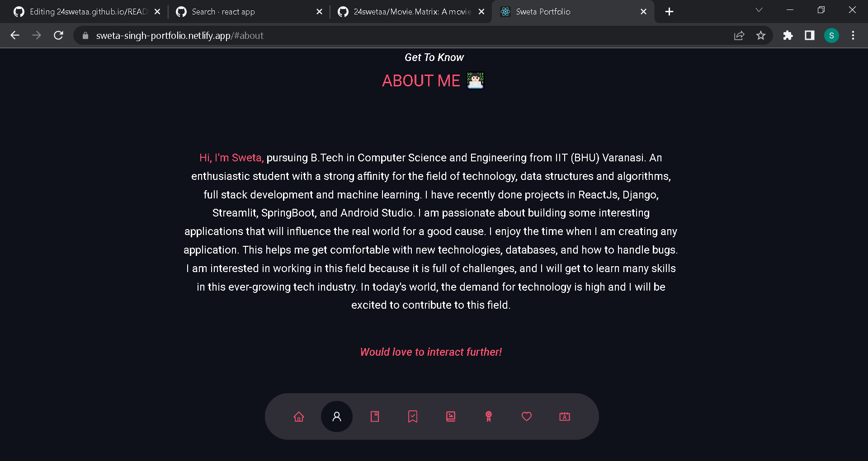
Task: Open the Education book icon in navigation bar
Action: pyautogui.click(x=374, y=416)
